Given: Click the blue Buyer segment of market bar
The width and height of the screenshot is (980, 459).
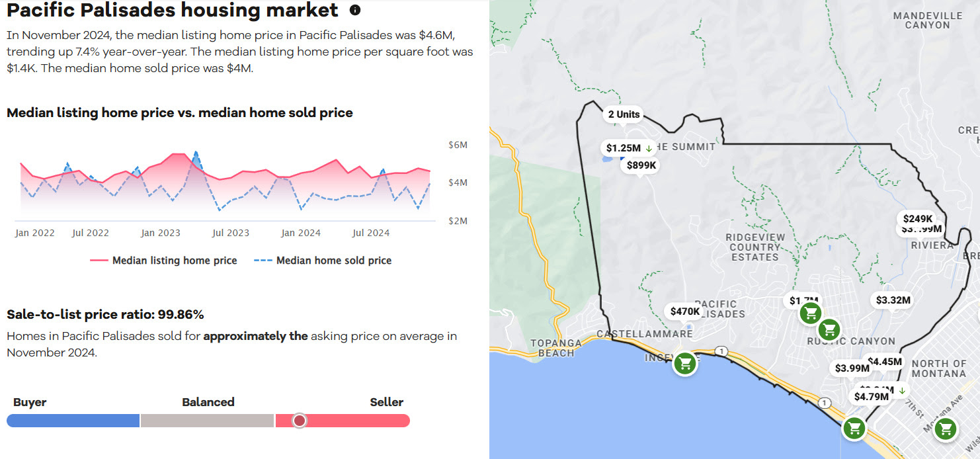Looking at the screenshot, I should pyautogui.click(x=73, y=421).
